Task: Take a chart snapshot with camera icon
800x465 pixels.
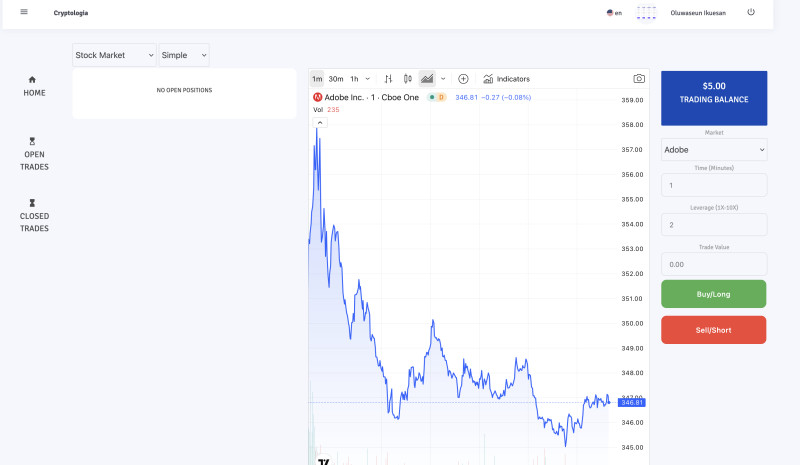Action: pos(639,78)
